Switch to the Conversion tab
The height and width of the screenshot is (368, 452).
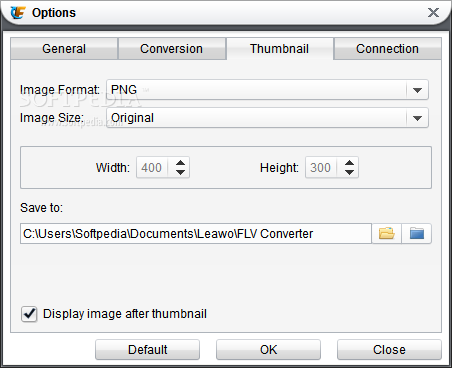coord(172,49)
